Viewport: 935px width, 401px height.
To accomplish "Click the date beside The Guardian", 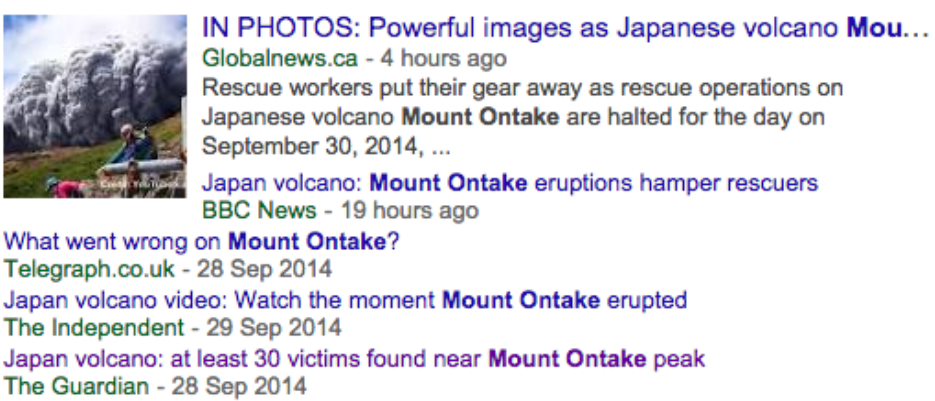I will (239, 385).
